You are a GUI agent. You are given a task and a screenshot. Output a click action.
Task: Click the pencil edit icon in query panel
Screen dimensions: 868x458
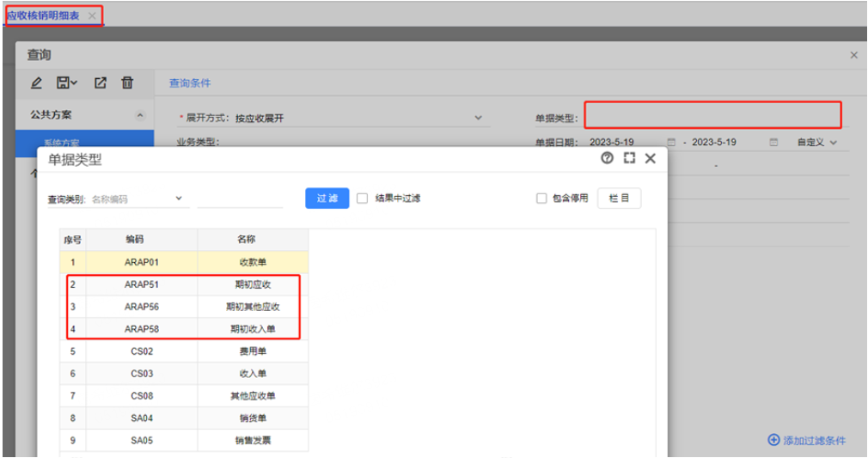click(37, 83)
